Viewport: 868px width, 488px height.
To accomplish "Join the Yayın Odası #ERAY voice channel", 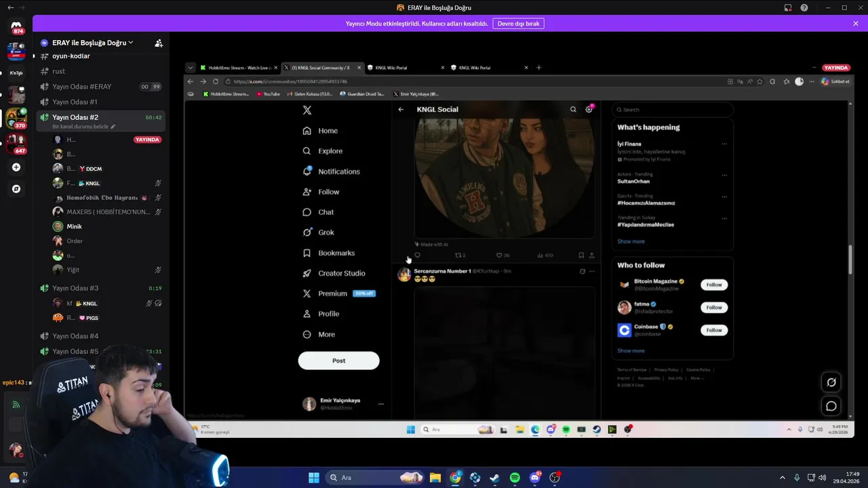I will pos(102,87).
